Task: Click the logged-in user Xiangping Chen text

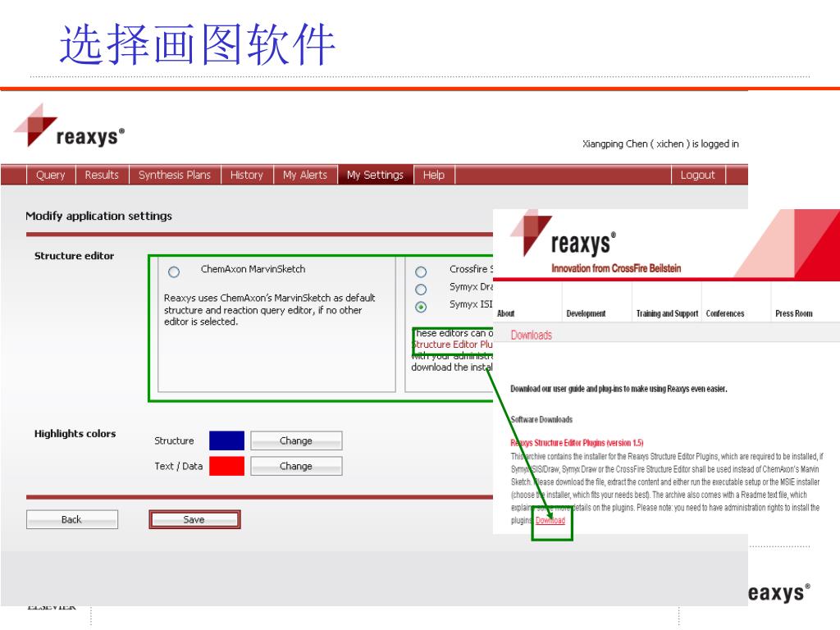Action: click(x=660, y=144)
